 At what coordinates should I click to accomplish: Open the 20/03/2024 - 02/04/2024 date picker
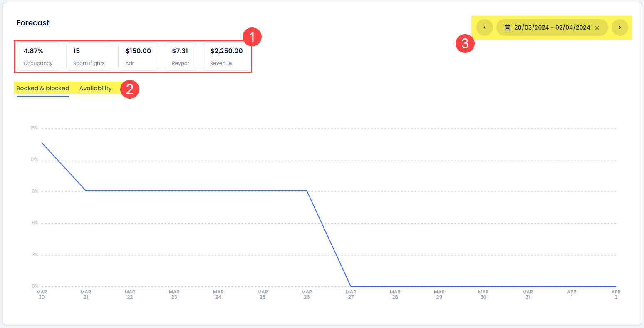(552, 27)
